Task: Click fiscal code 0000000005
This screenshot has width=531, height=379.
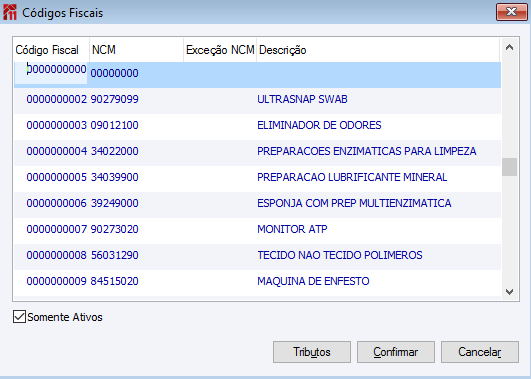Action: (x=57, y=177)
